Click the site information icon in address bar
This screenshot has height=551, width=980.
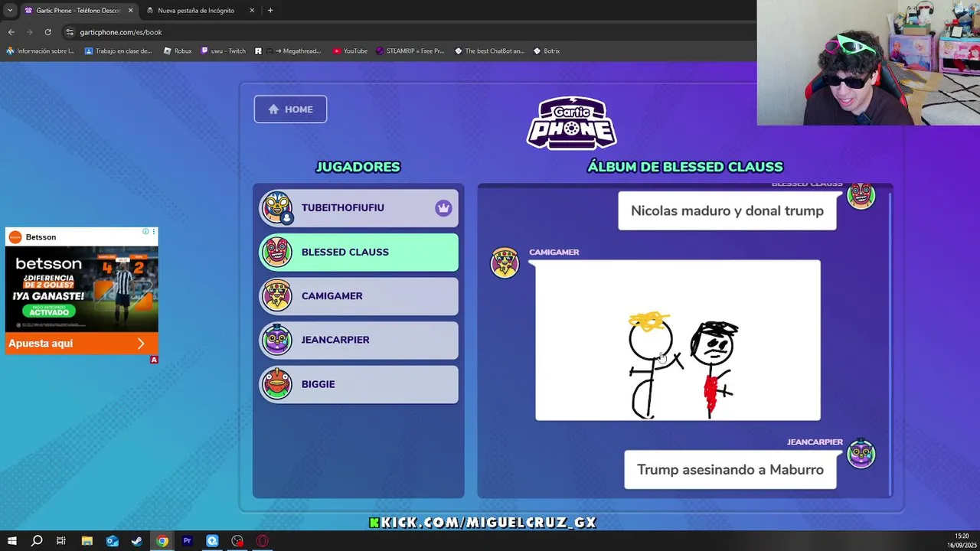coord(70,32)
